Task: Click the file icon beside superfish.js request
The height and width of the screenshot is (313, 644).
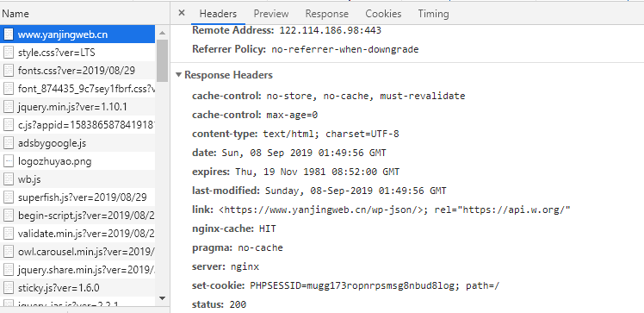Action: point(9,197)
